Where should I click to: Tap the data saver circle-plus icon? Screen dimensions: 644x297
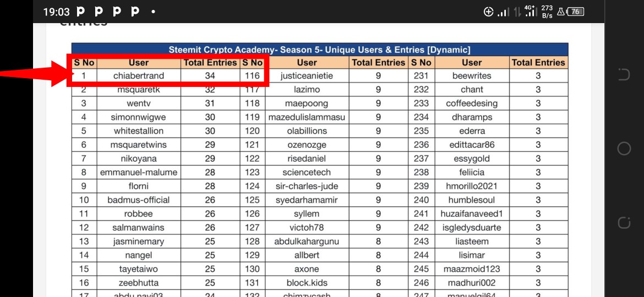point(488,12)
